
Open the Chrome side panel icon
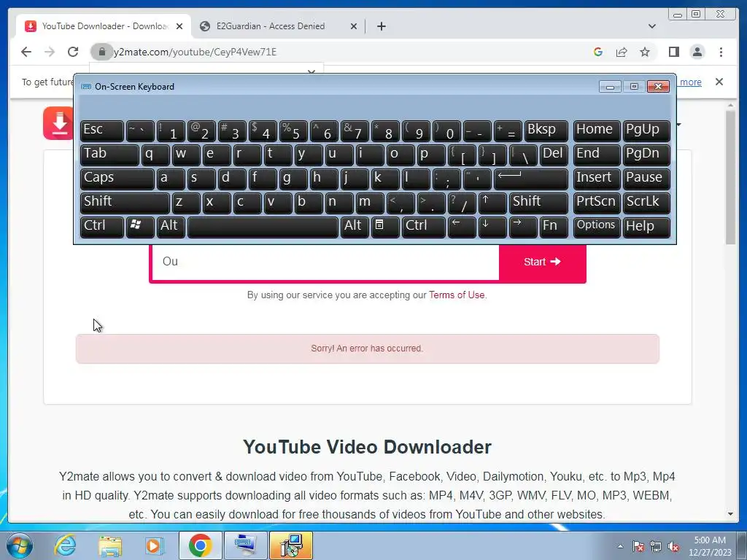pos(673,52)
